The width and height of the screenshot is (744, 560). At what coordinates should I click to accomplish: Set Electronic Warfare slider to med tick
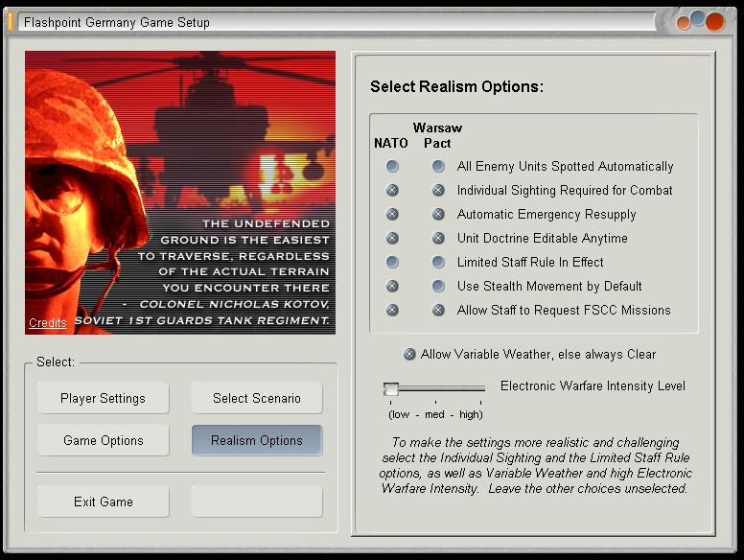pos(435,389)
